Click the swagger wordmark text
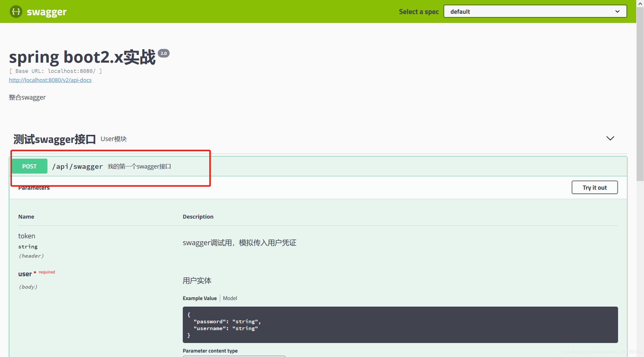644x357 pixels. pos(47,12)
